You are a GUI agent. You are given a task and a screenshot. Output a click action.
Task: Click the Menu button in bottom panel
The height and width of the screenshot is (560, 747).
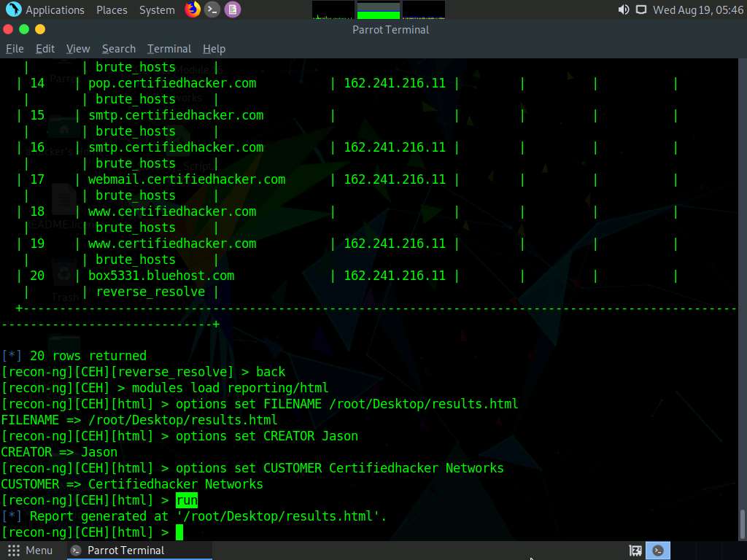coord(30,551)
